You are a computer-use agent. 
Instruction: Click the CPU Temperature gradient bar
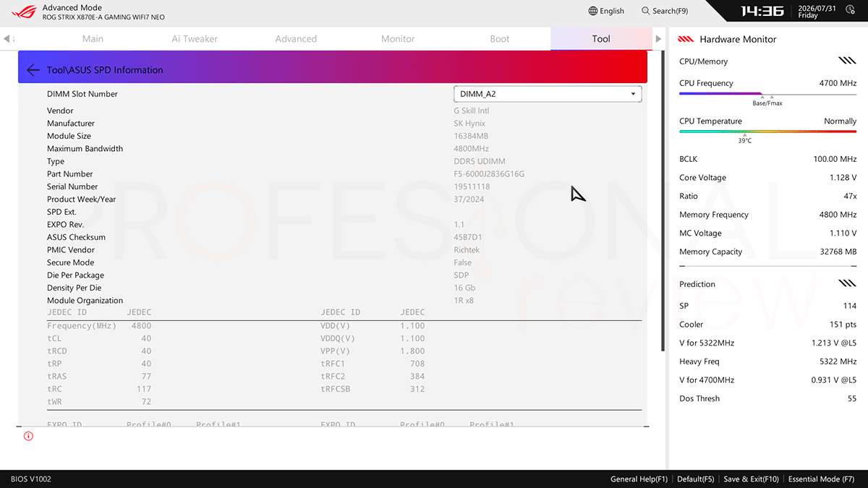pyautogui.click(x=767, y=132)
